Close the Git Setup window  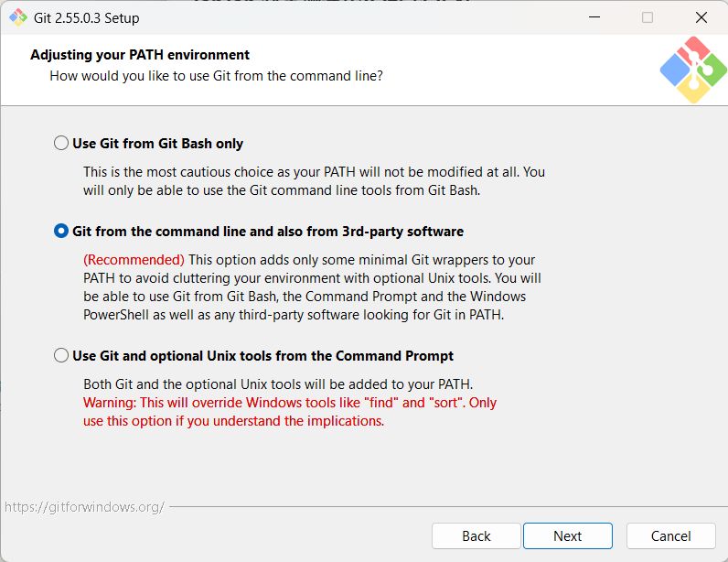point(701,17)
